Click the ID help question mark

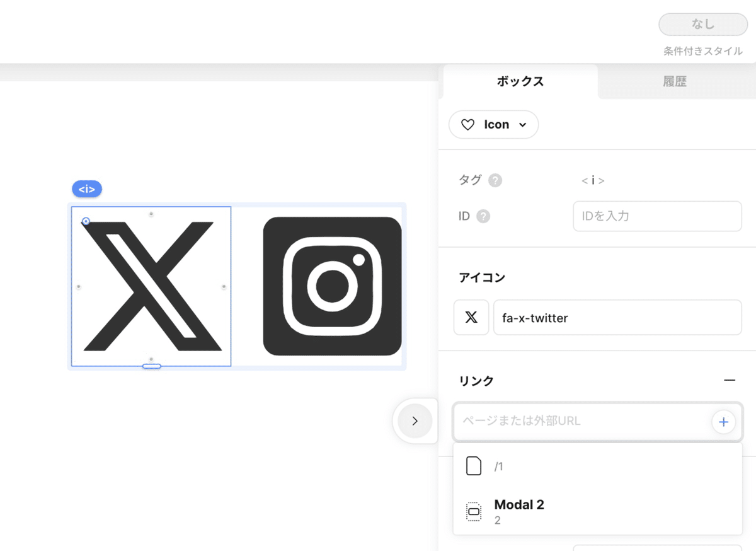coord(483,216)
